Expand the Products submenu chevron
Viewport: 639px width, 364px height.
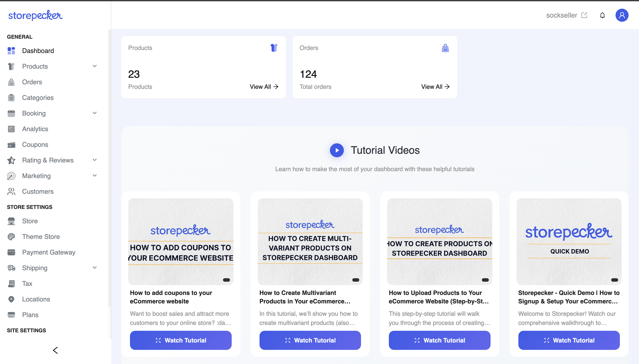coord(95,66)
